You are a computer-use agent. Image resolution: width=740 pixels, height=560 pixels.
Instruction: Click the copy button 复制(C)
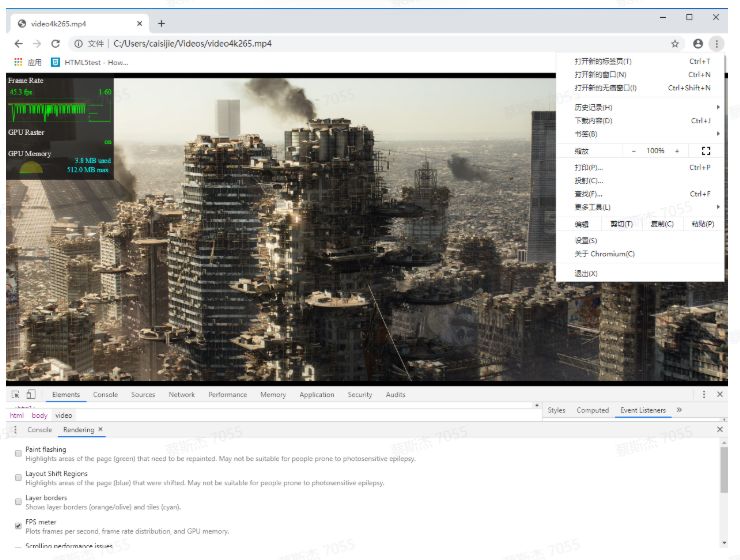tap(662, 224)
